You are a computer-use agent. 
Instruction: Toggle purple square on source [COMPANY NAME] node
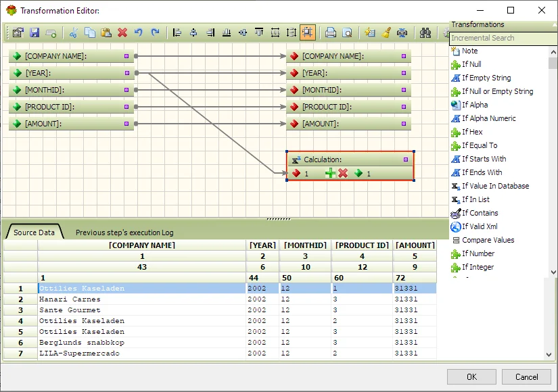[126, 56]
